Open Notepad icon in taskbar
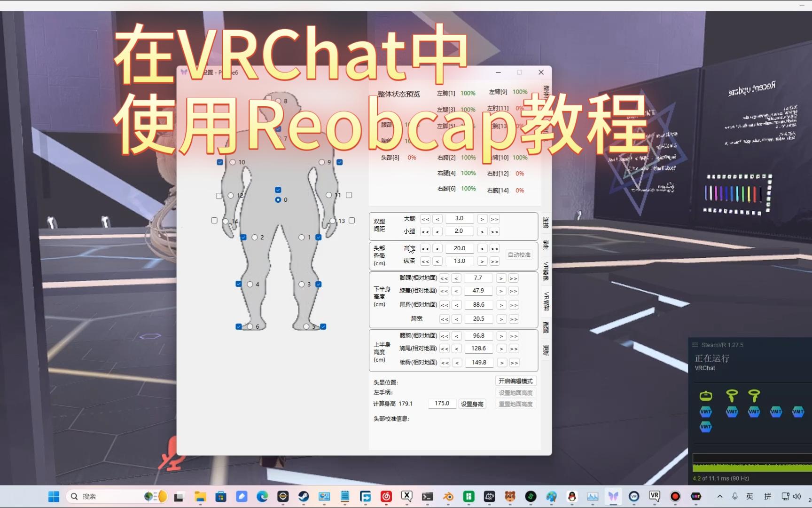 (x=345, y=496)
